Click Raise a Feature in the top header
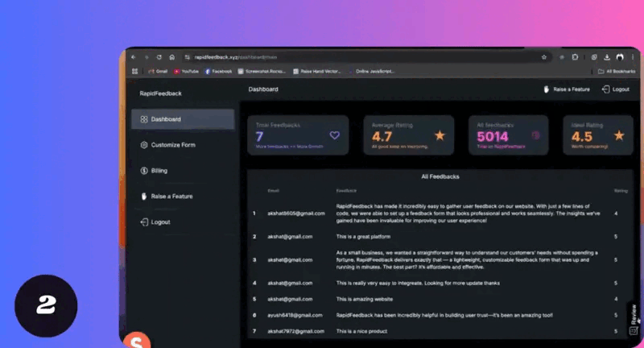 [x=567, y=89]
